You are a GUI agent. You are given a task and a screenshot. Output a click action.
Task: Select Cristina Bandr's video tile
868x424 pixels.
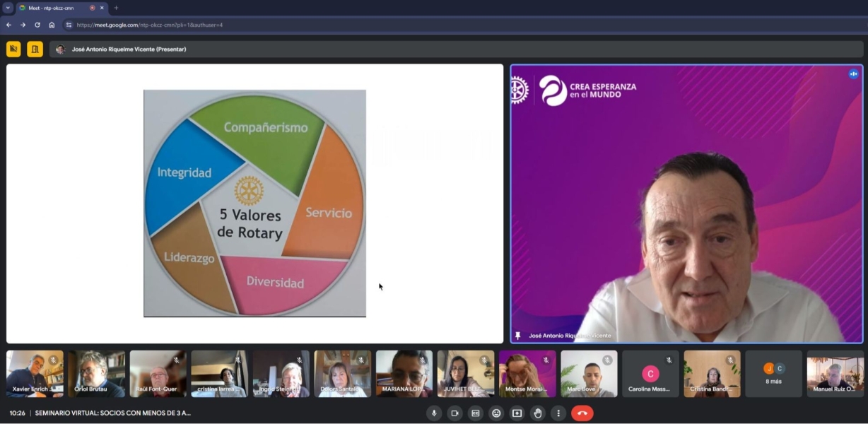click(712, 374)
